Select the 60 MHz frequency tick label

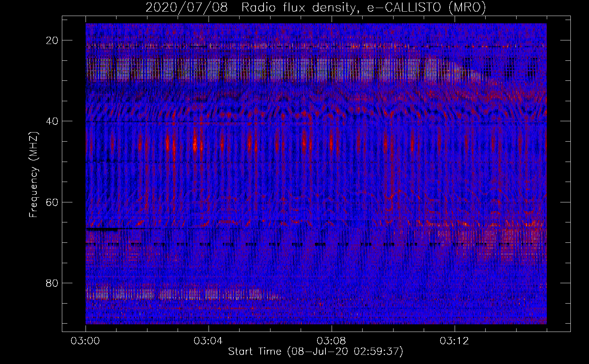pos(52,202)
